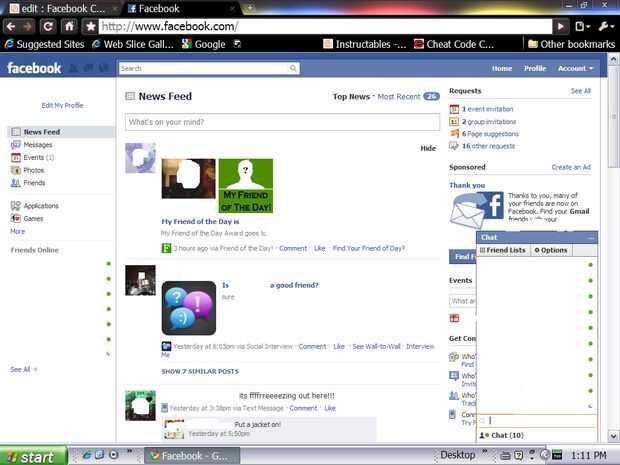Bookmark this page with the star icon
Viewport: 620px width, 465px height.
90,26
